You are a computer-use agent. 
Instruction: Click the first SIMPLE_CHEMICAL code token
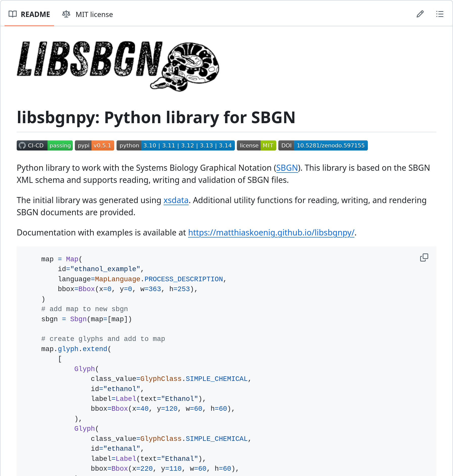click(217, 379)
